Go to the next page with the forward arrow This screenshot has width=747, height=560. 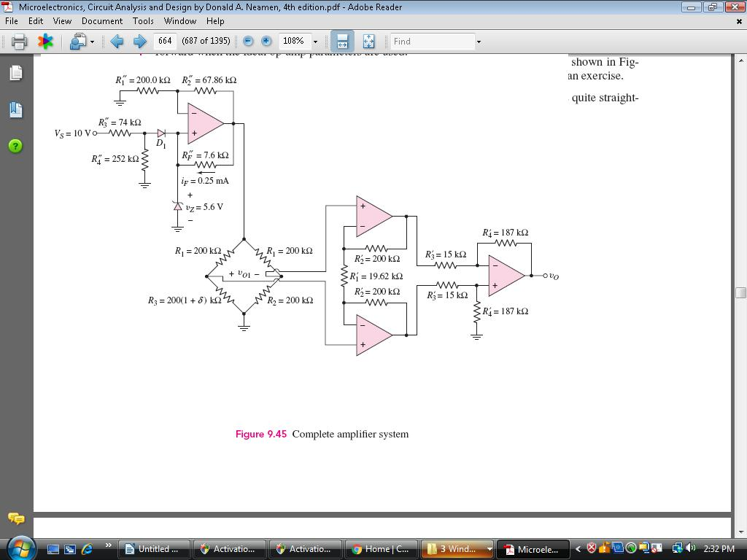pos(139,42)
